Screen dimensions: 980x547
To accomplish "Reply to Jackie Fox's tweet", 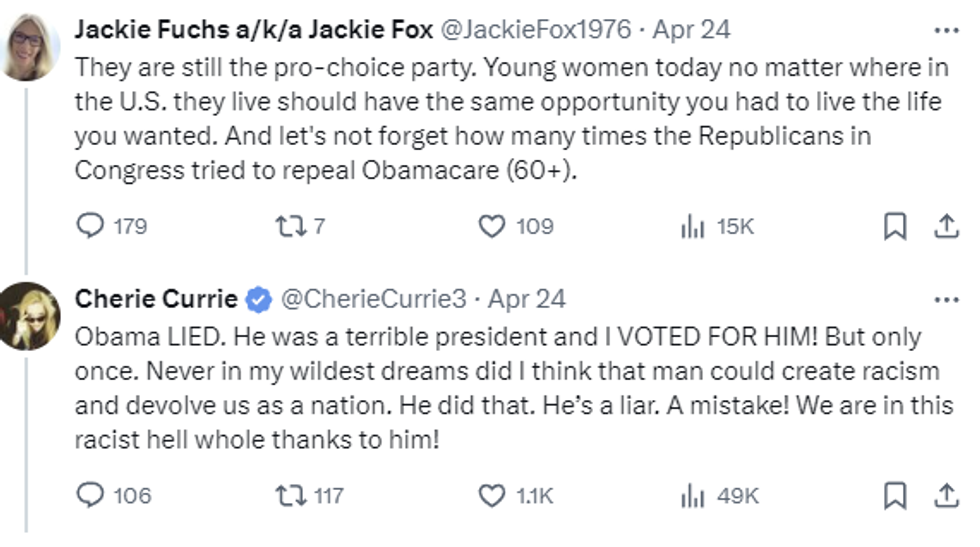I will pyautogui.click(x=90, y=227).
